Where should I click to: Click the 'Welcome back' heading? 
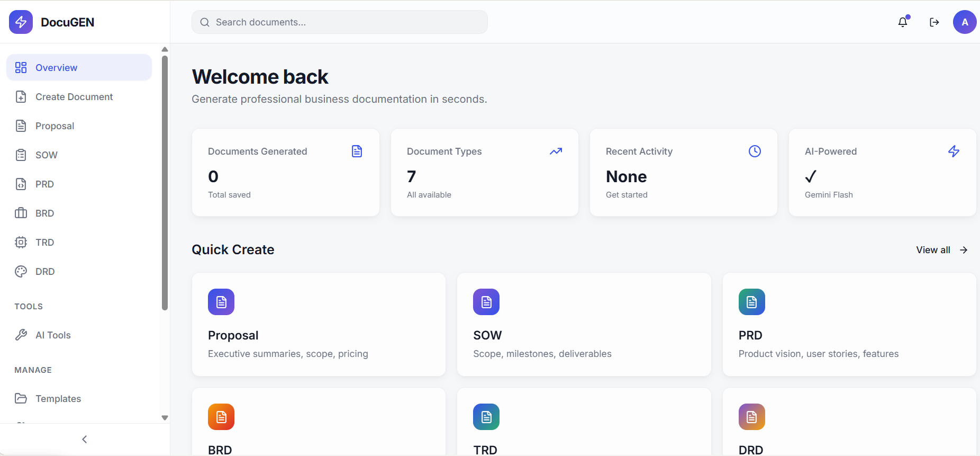[x=260, y=77]
